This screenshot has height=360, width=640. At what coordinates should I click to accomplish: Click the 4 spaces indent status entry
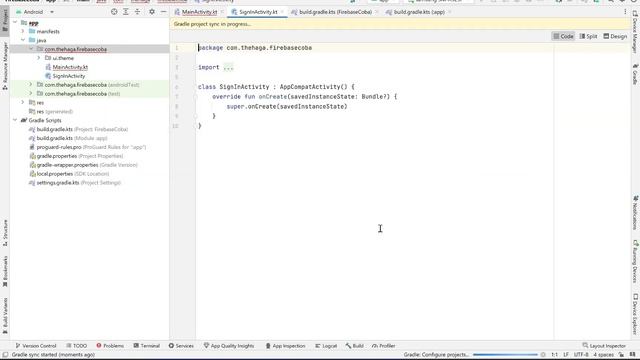click(x=603, y=355)
